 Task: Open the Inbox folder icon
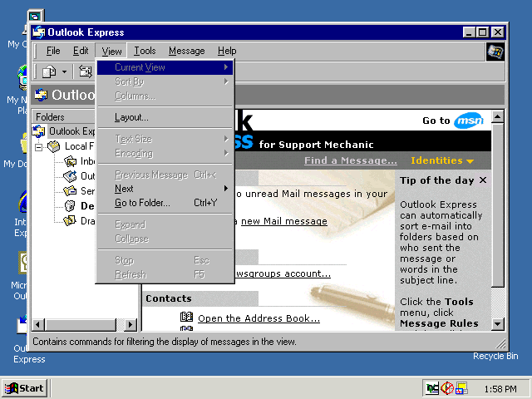tap(70, 161)
